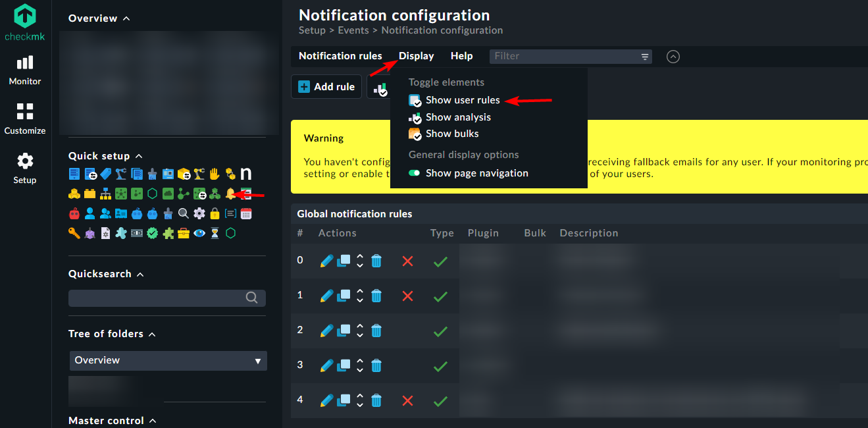Click the Add rule button

[326, 87]
